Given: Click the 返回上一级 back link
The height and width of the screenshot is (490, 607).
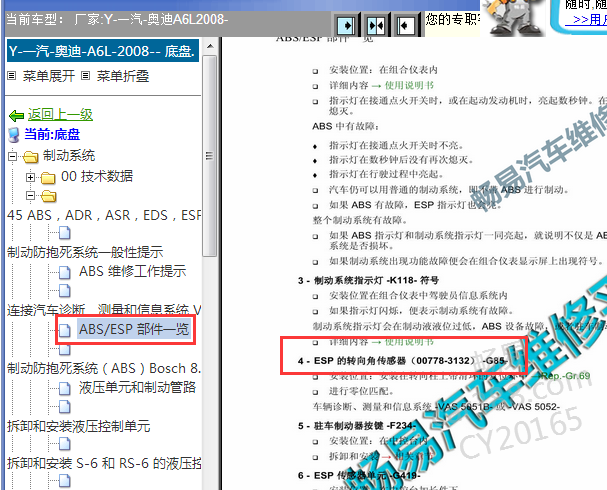Looking at the screenshot, I should click(x=60, y=115).
